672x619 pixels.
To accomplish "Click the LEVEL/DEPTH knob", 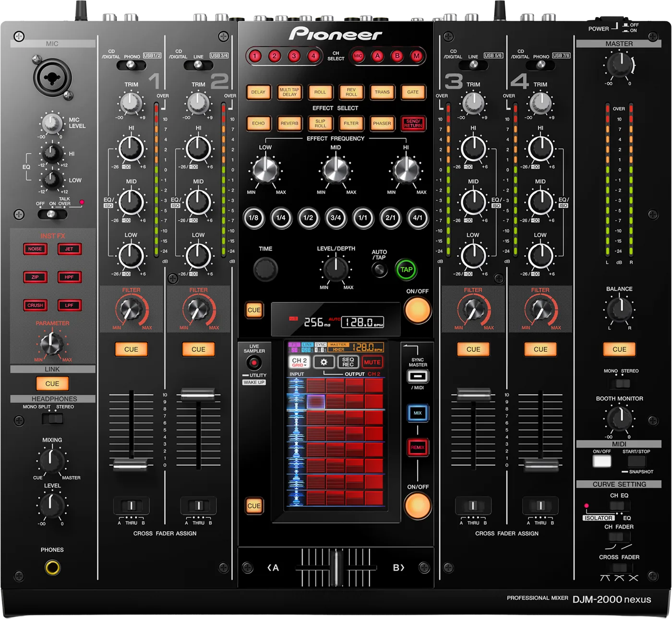I will click(336, 269).
